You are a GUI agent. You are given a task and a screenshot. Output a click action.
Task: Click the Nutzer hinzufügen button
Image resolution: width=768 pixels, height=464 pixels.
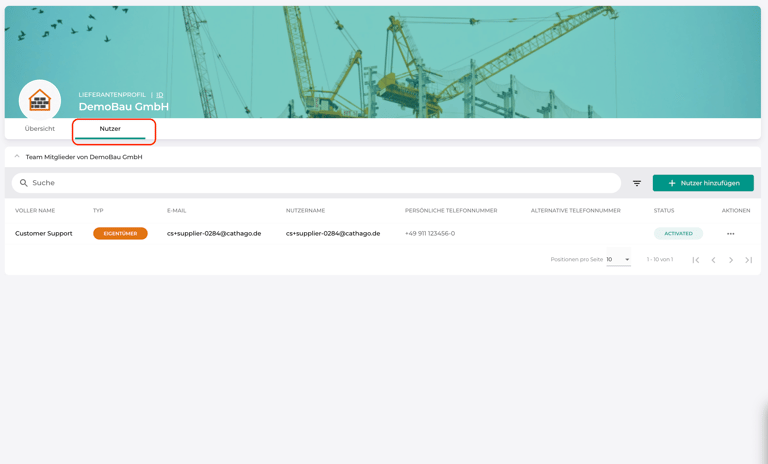(703, 183)
